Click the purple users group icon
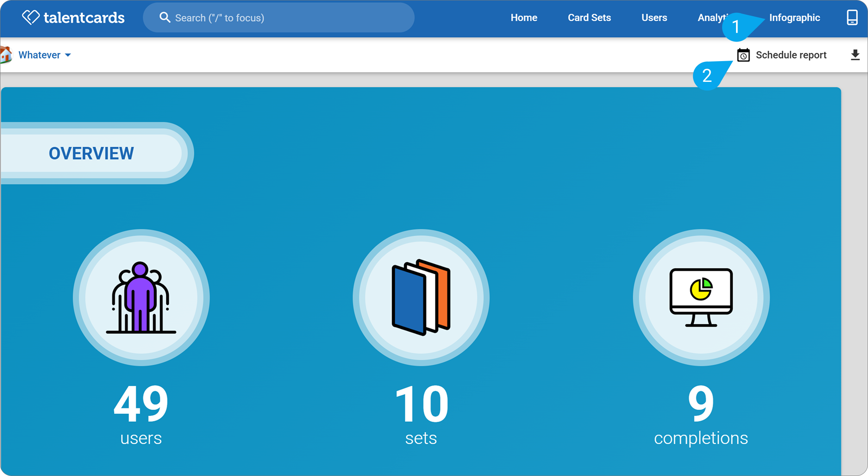The height and width of the screenshot is (476, 868). point(141,298)
